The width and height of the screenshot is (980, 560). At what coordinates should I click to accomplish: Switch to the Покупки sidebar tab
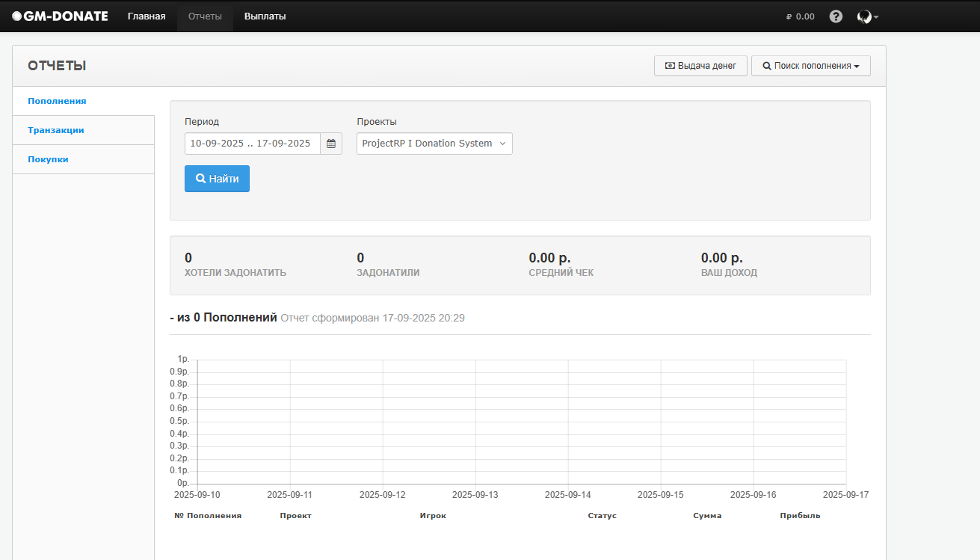[x=48, y=159]
